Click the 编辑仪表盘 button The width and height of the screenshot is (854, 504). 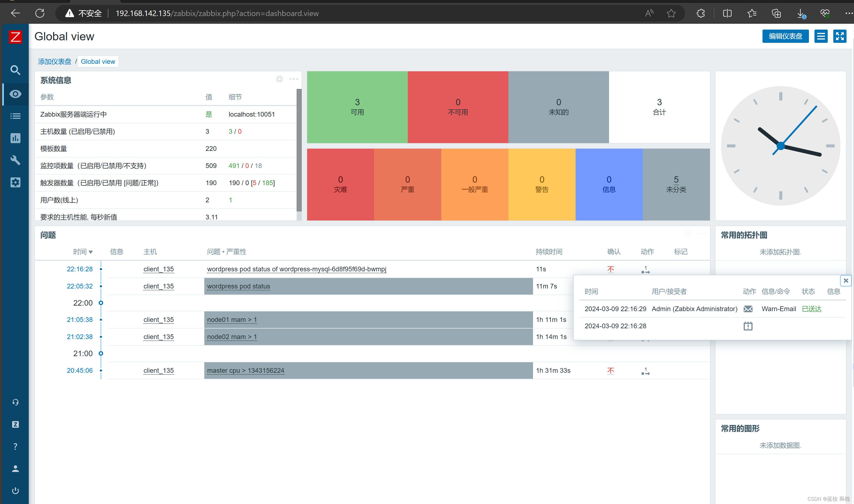(x=785, y=36)
